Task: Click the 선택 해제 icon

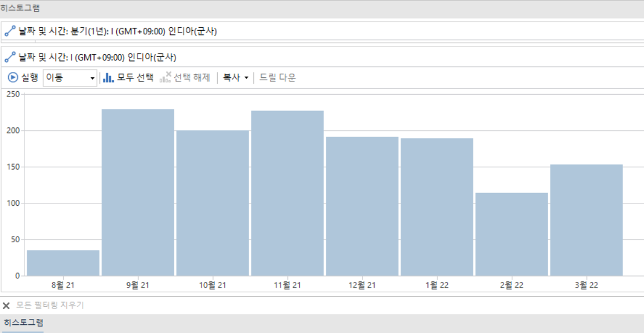Action: (x=165, y=77)
